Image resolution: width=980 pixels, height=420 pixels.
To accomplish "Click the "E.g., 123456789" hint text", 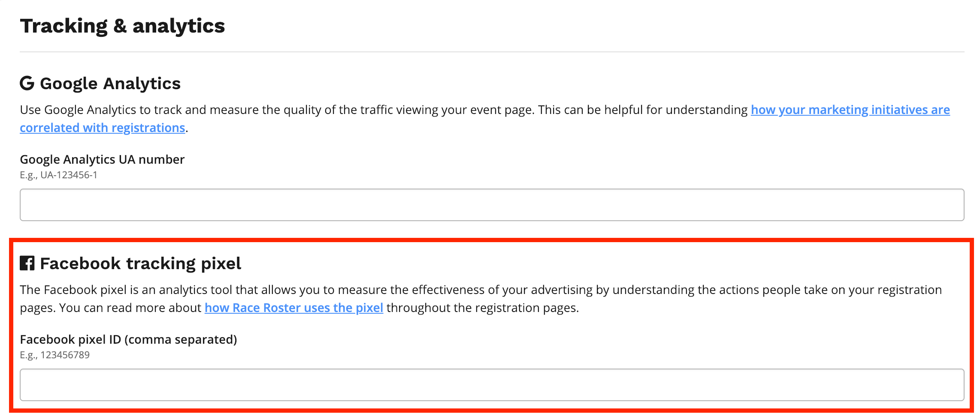I will point(55,355).
